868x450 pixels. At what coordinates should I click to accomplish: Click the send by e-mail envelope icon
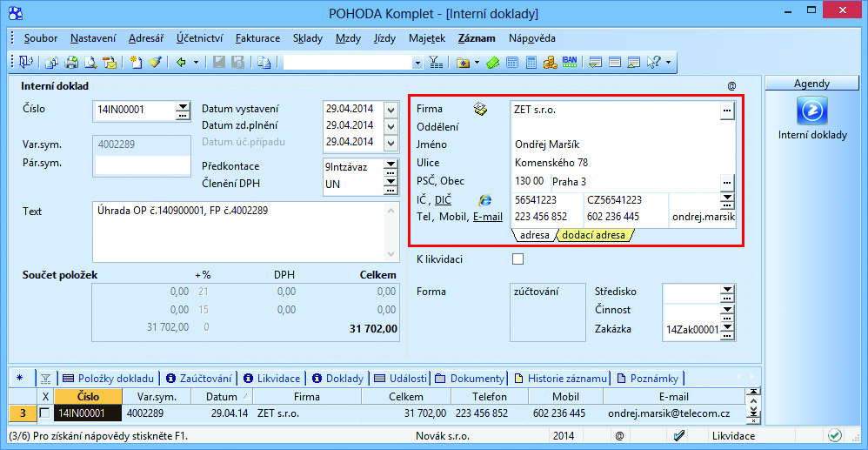(110, 63)
